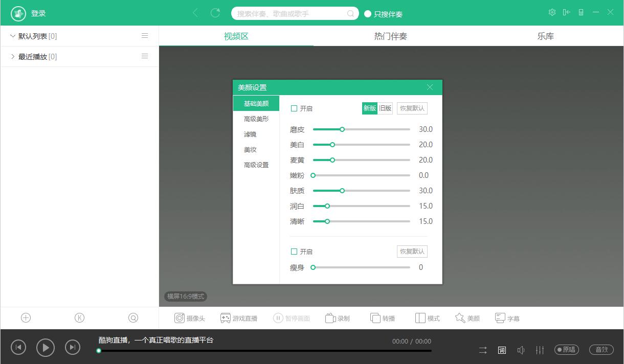
Task: Select the 新版 version toggle
Action: (x=370, y=108)
